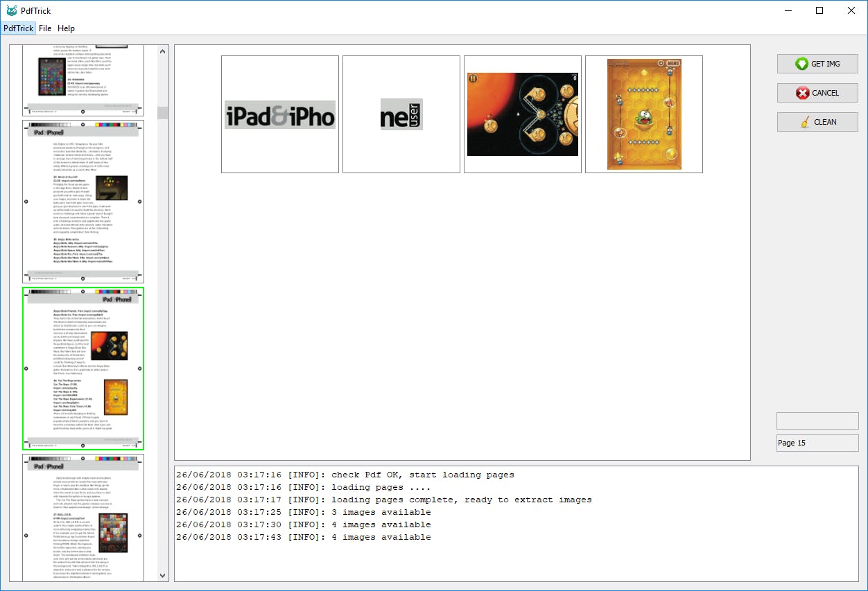Click the page list scrollbar up arrow
The height and width of the screenshot is (591, 868).
[163, 51]
